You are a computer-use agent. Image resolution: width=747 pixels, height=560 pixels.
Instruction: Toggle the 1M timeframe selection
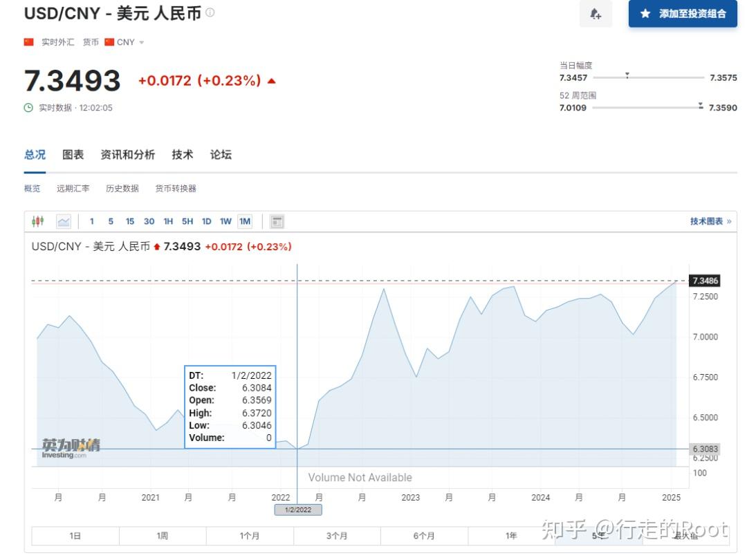point(245,221)
